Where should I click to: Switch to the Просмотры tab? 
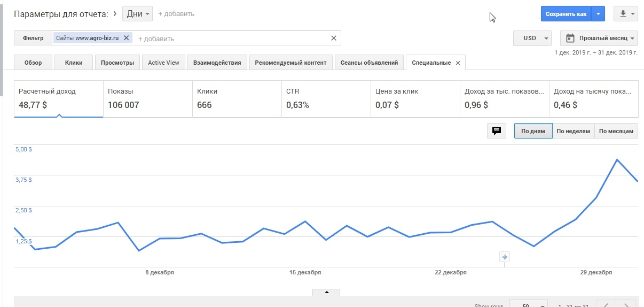(117, 63)
